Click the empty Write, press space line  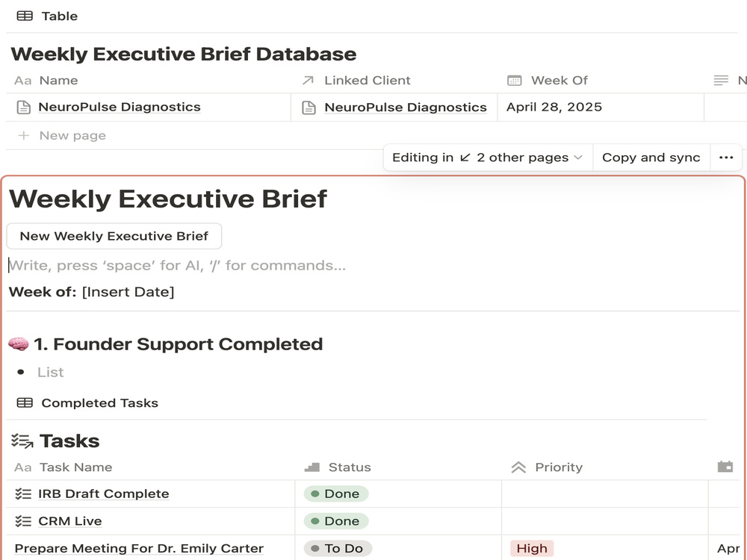point(177,265)
